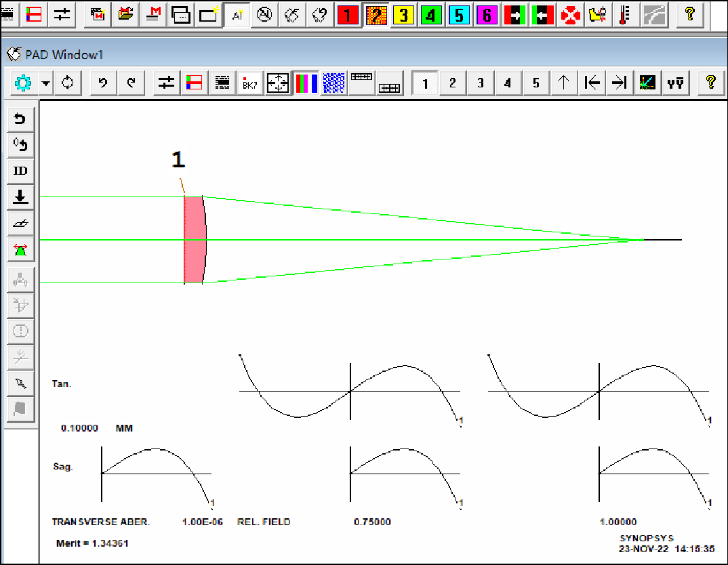Click the red number 1 color button

point(348,15)
